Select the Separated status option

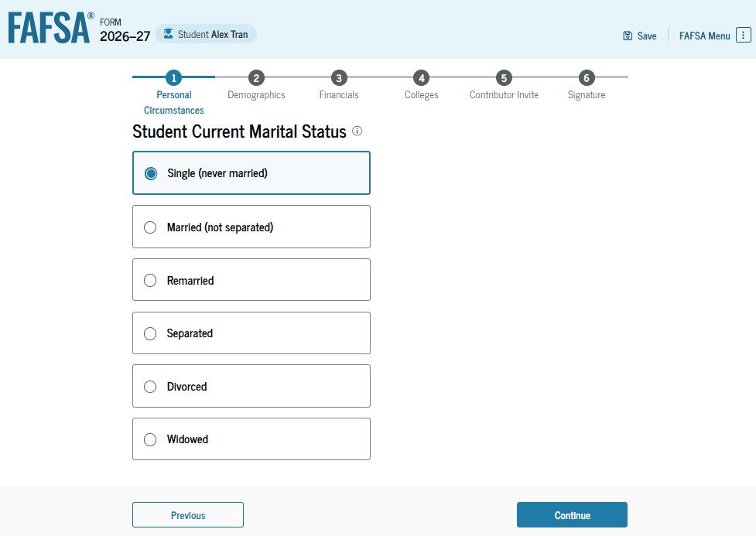[251, 333]
